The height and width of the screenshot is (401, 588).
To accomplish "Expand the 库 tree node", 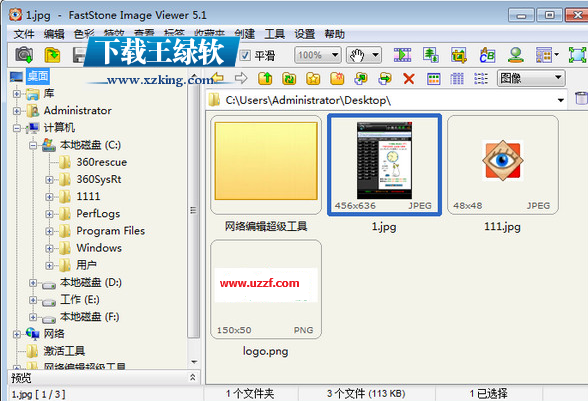I will click(16, 93).
